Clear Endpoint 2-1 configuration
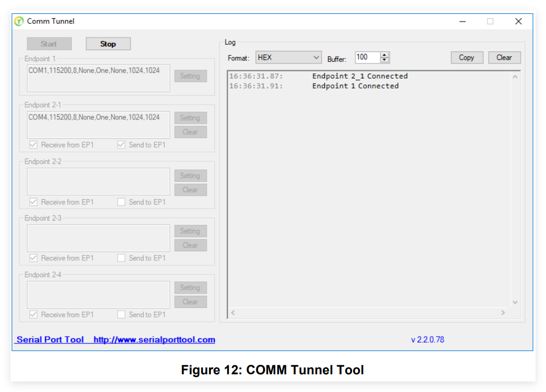The height and width of the screenshot is (392, 546). click(191, 132)
